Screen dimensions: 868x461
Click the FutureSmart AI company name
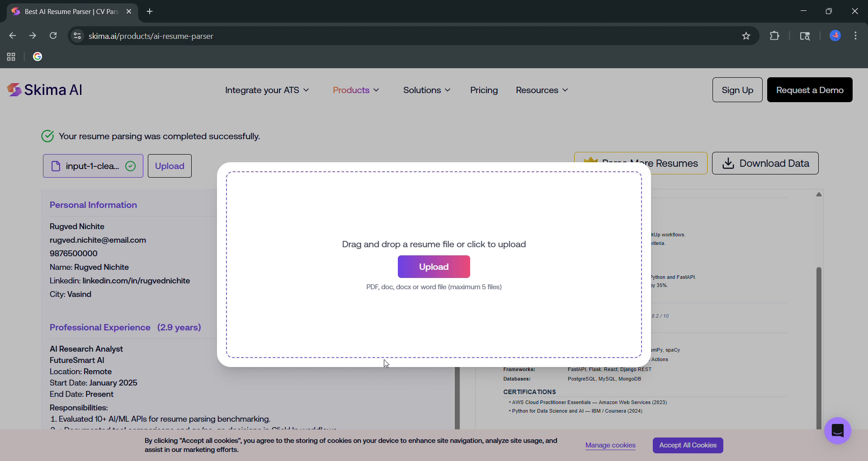pyautogui.click(x=77, y=360)
